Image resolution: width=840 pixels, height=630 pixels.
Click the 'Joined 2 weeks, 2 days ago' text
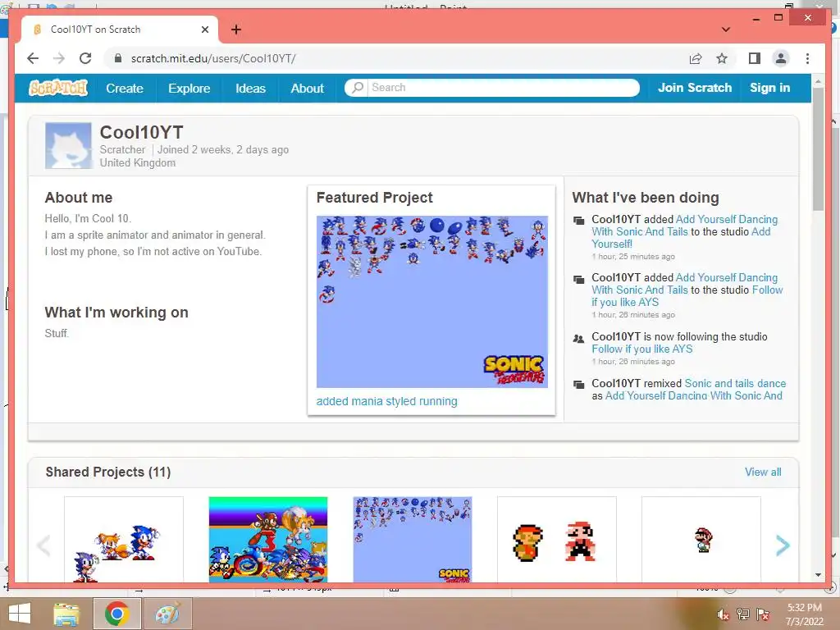point(223,150)
